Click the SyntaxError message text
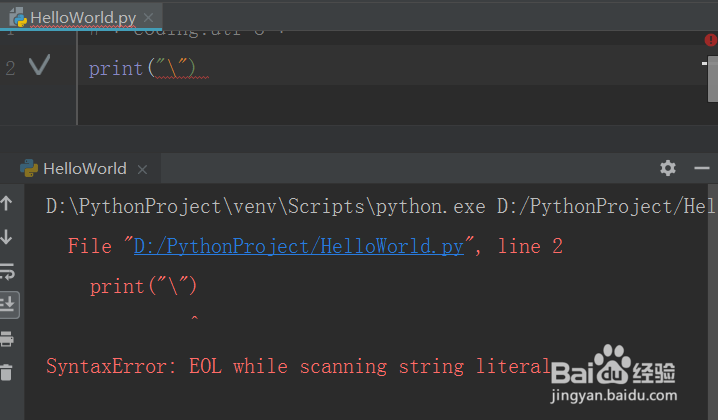Image resolution: width=718 pixels, height=420 pixels. 298,366
